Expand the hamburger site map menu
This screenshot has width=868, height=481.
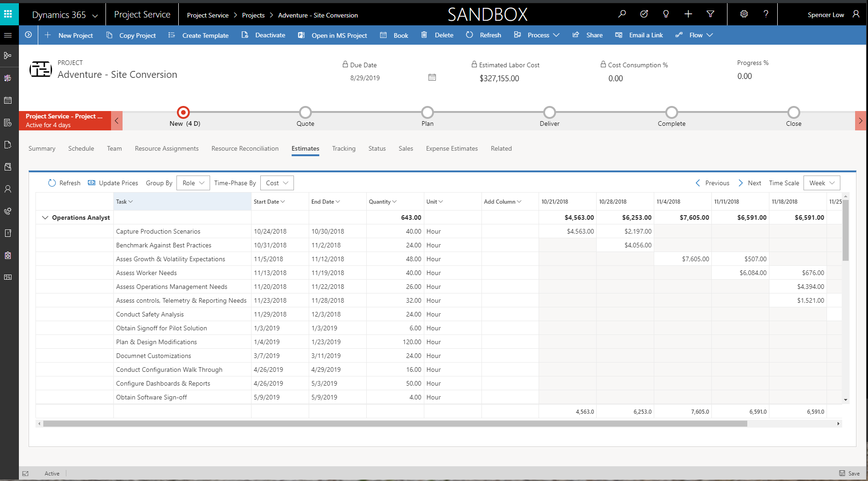[8, 35]
